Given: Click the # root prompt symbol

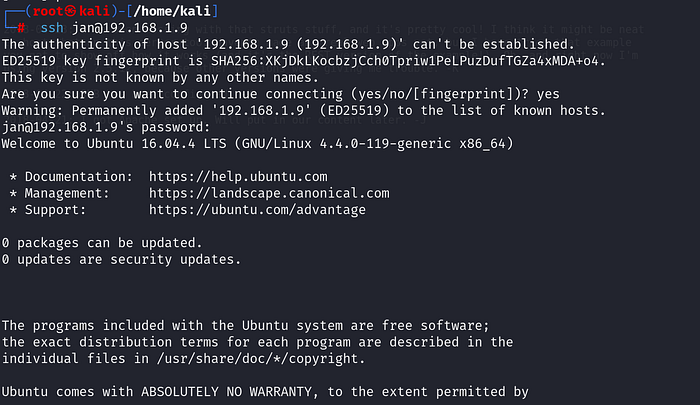Looking at the screenshot, I should point(22,27).
